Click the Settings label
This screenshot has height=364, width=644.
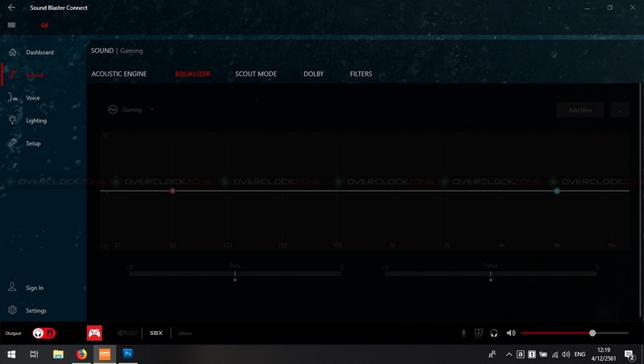pos(36,311)
